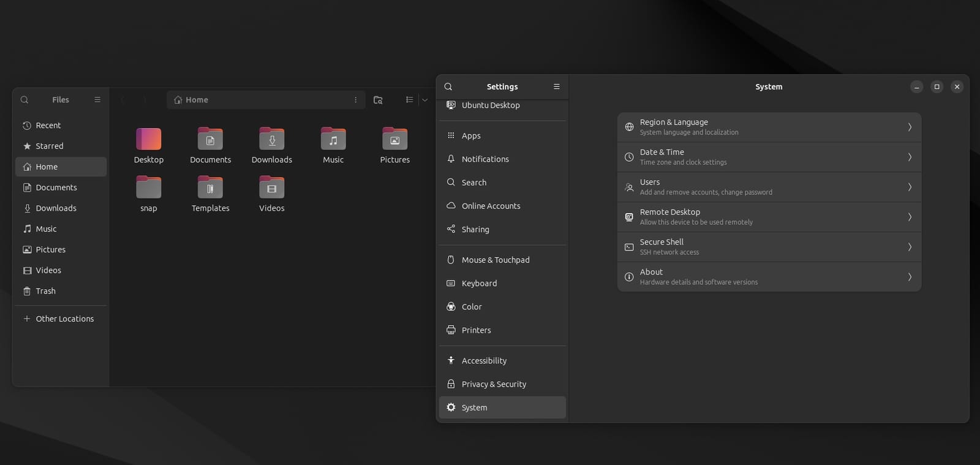Screen dimensions: 980x465
Task: Select Sharing in Settings sidebar
Action: [x=502, y=229]
